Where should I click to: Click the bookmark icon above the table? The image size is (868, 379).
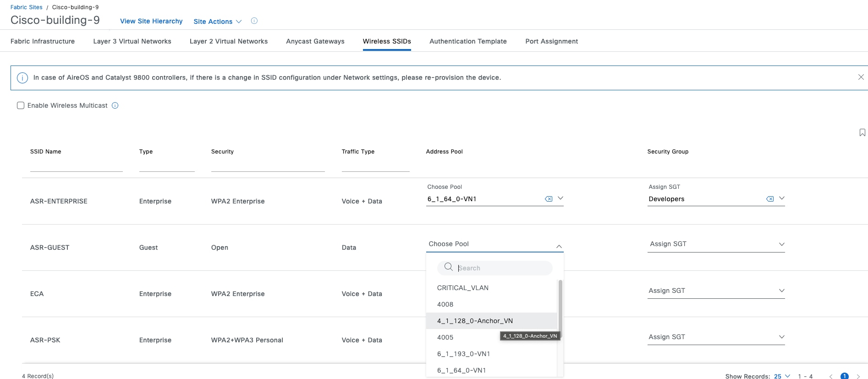point(862,132)
